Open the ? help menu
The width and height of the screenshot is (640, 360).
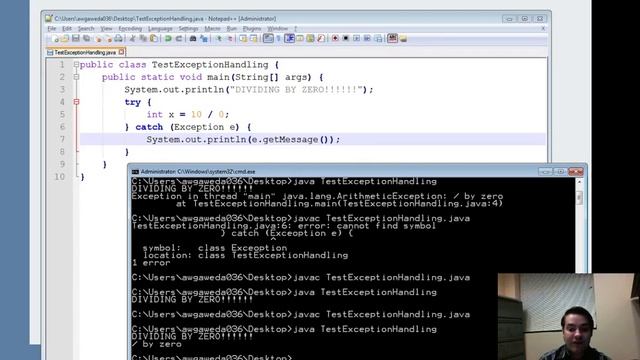tap(296, 29)
